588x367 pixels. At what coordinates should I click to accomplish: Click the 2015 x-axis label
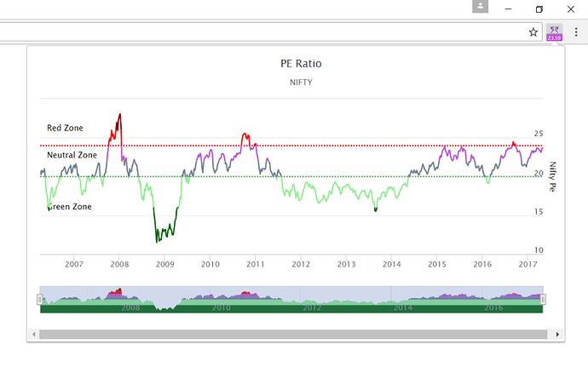[437, 264]
